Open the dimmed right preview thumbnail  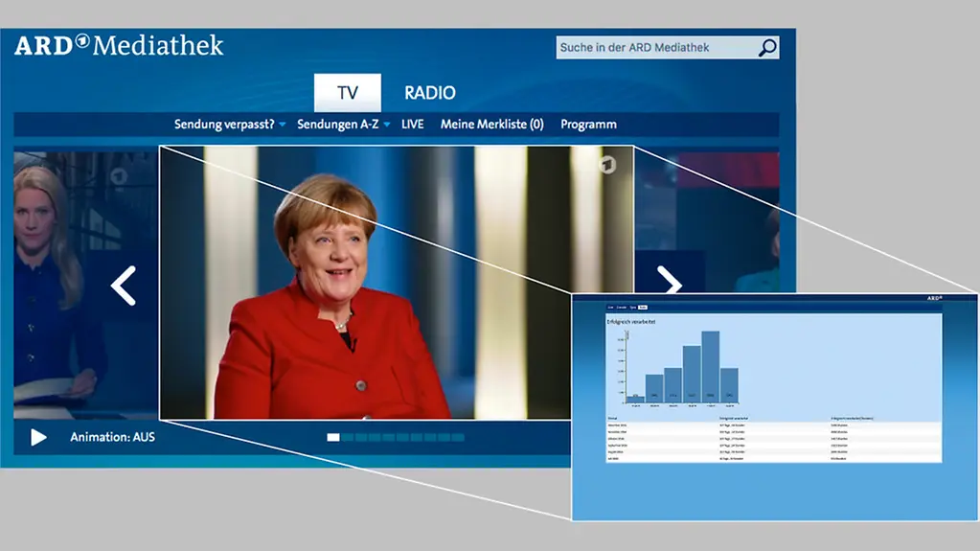click(x=707, y=222)
